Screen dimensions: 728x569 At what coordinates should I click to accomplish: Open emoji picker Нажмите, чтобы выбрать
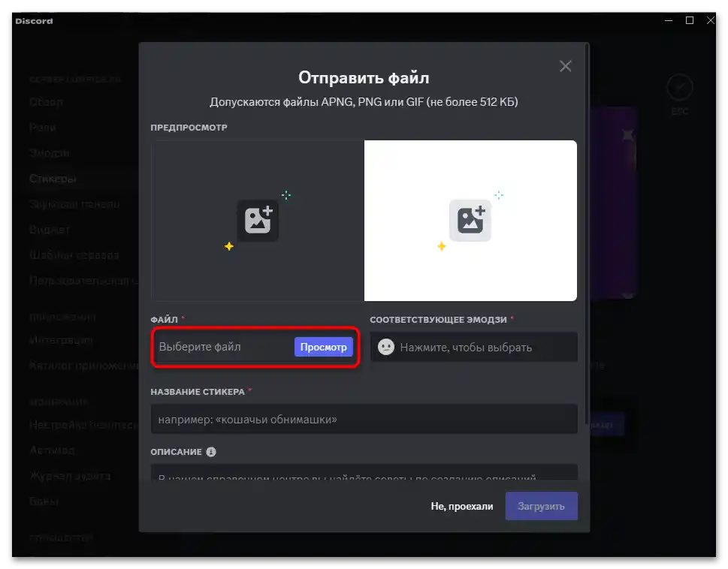[x=473, y=347]
